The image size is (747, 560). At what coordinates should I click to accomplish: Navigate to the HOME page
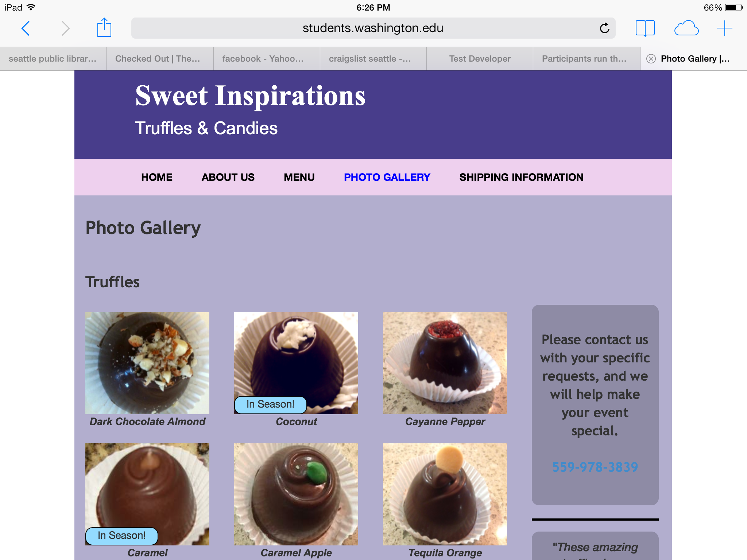tap(157, 177)
